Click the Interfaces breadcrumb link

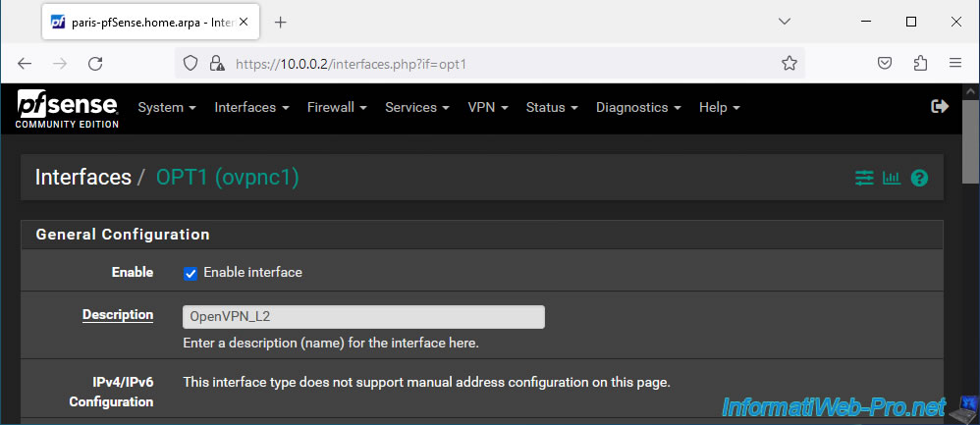[x=83, y=178]
